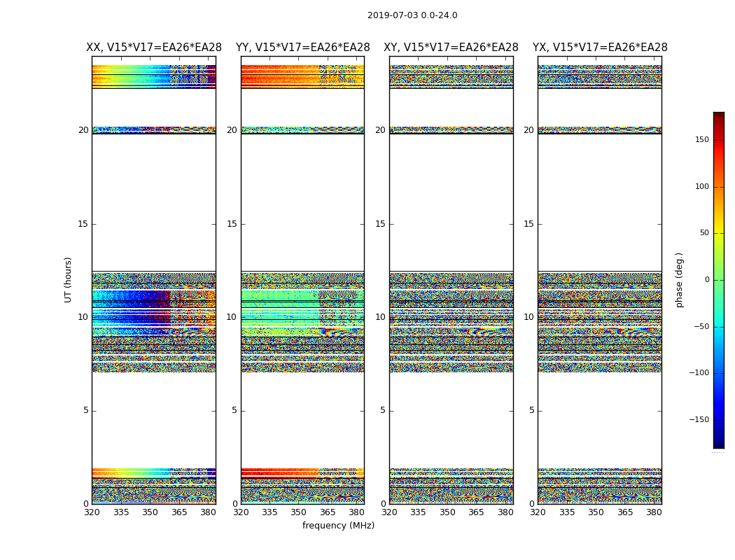Click the −50 tick on the colorbar
735x560 pixels.
[x=701, y=326]
